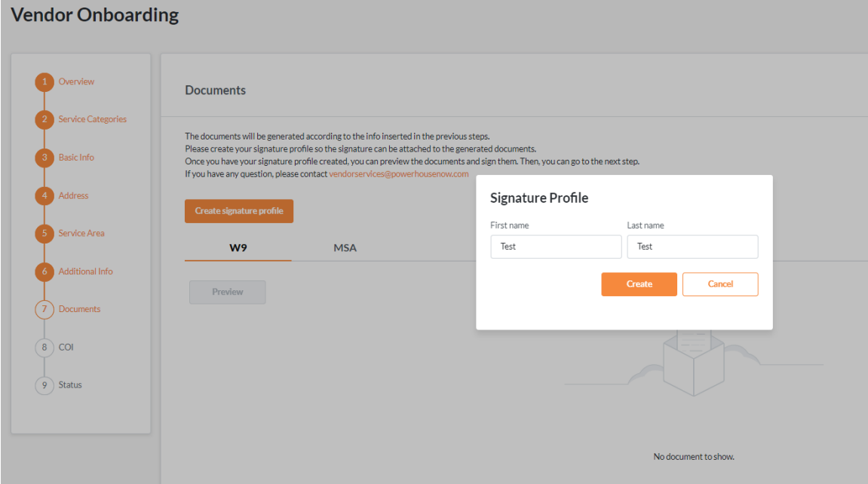Image resolution: width=868 pixels, height=484 pixels.
Task: Click step 1 circle icon for Overview
Action: (x=44, y=82)
